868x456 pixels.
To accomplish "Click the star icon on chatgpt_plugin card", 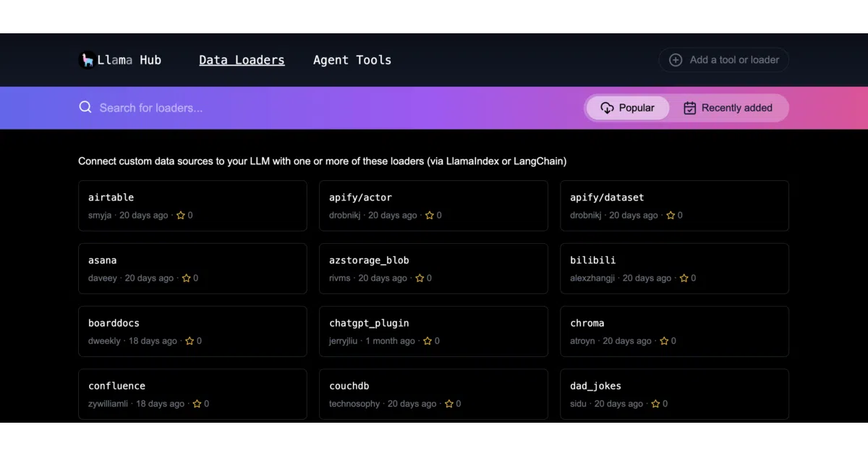I will (427, 341).
